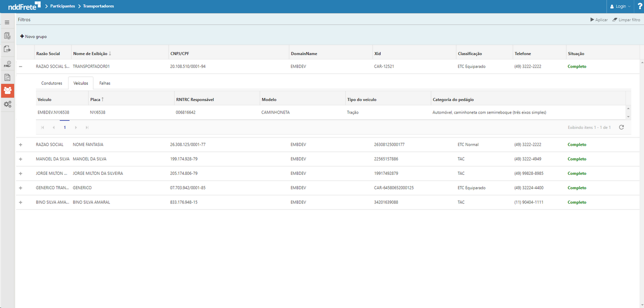This screenshot has height=308, width=644.
Task: Sort by Nome de Exibição column header
Action: pos(91,54)
